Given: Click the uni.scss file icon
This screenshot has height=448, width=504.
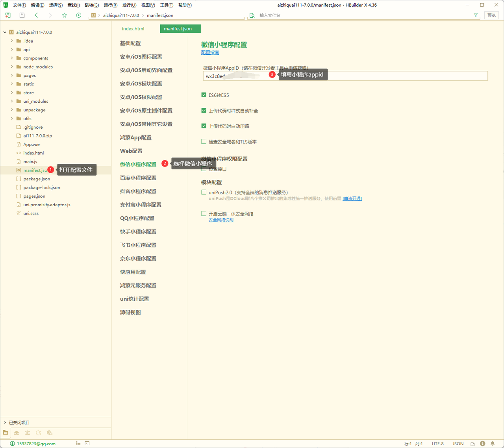Looking at the screenshot, I should pyautogui.click(x=19, y=213).
